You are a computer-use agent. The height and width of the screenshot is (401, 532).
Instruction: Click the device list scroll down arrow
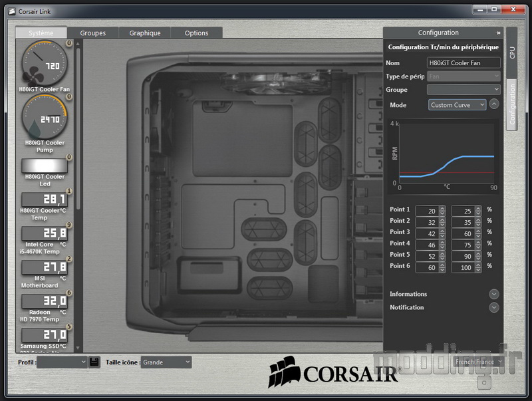coord(78,348)
